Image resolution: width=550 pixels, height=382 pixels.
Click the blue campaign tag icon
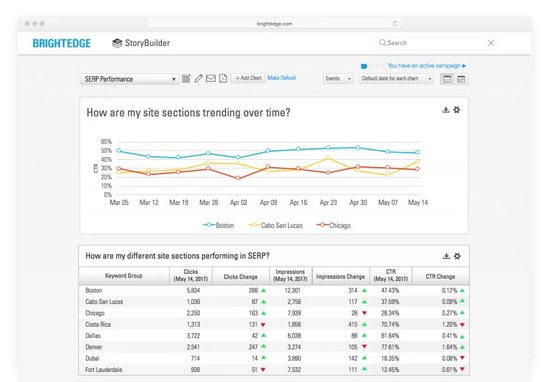tap(364, 66)
